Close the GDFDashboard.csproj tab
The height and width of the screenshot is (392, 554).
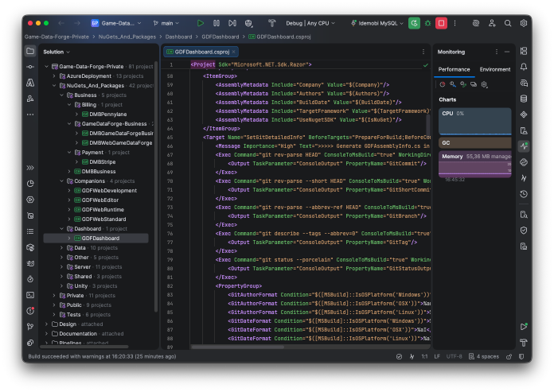pyautogui.click(x=233, y=52)
